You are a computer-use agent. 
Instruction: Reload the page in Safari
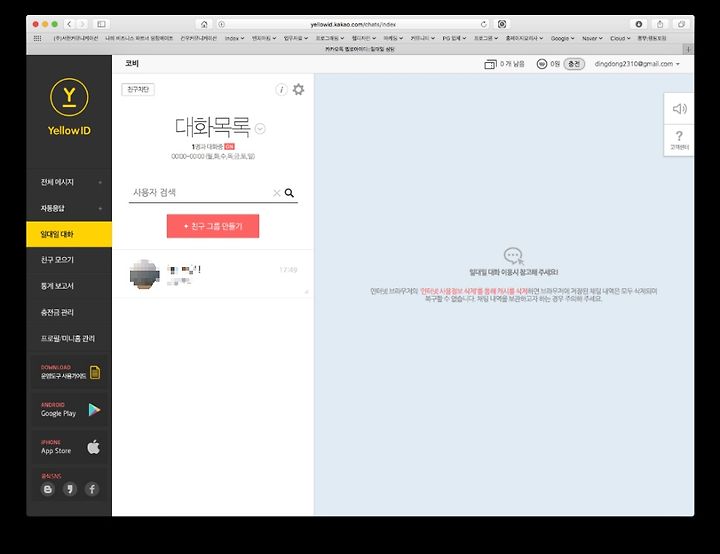coord(484,24)
